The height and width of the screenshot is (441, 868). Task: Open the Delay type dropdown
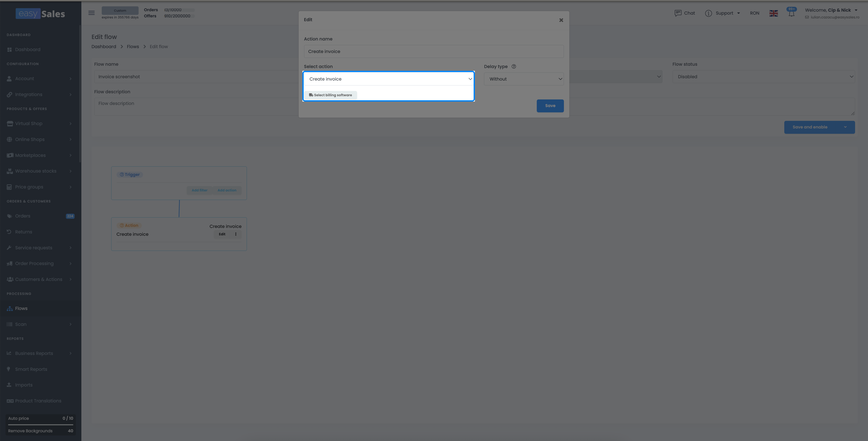click(524, 79)
